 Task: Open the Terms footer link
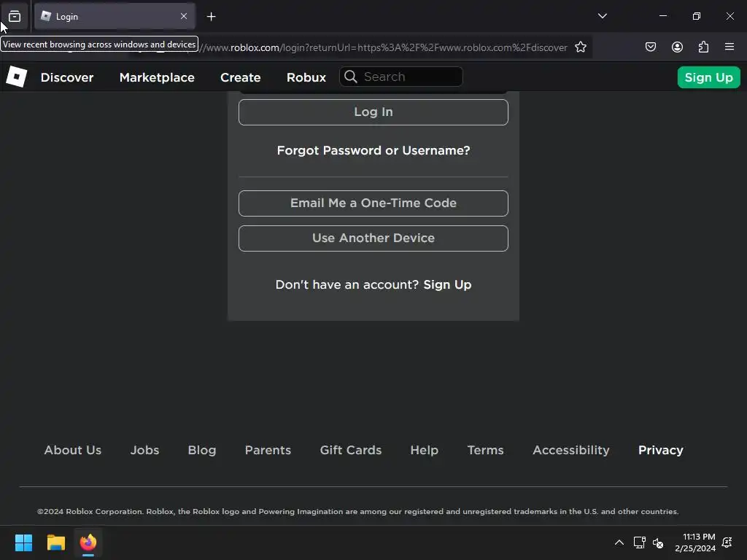[x=485, y=450]
